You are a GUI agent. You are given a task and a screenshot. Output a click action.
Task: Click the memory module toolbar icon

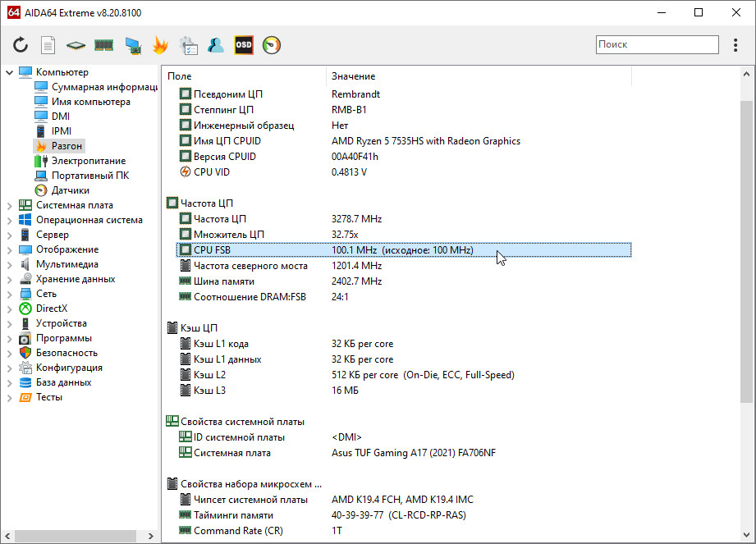coord(103,45)
